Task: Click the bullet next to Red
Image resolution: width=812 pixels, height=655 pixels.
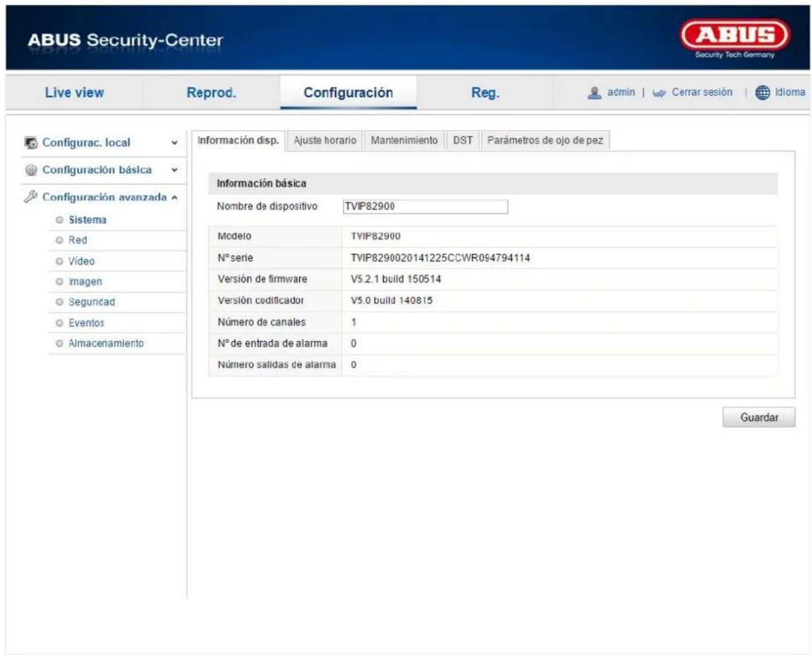Action: [60, 240]
